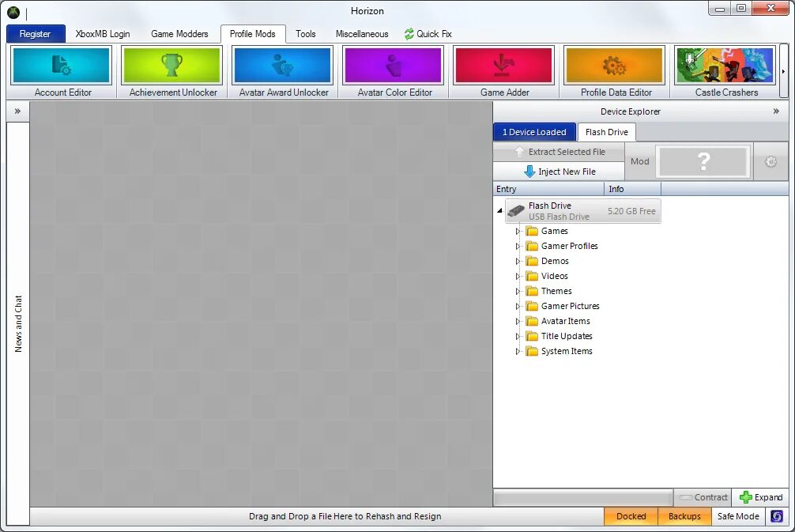The height and width of the screenshot is (532, 795).
Task: Expand the Videos folder arrow
Action: (518, 277)
